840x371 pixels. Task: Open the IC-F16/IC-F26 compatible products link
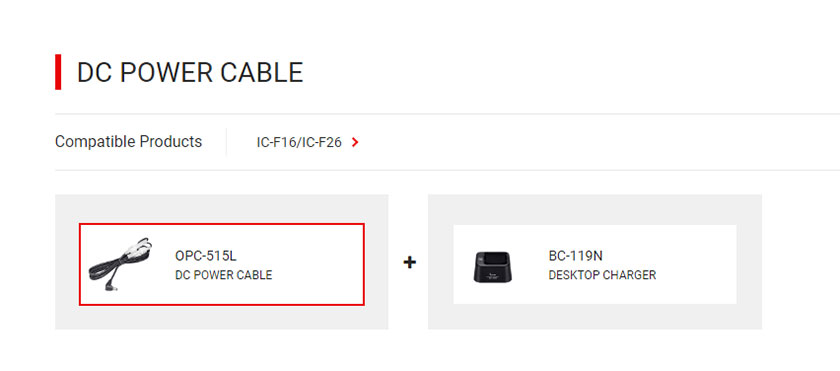coord(307,142)
